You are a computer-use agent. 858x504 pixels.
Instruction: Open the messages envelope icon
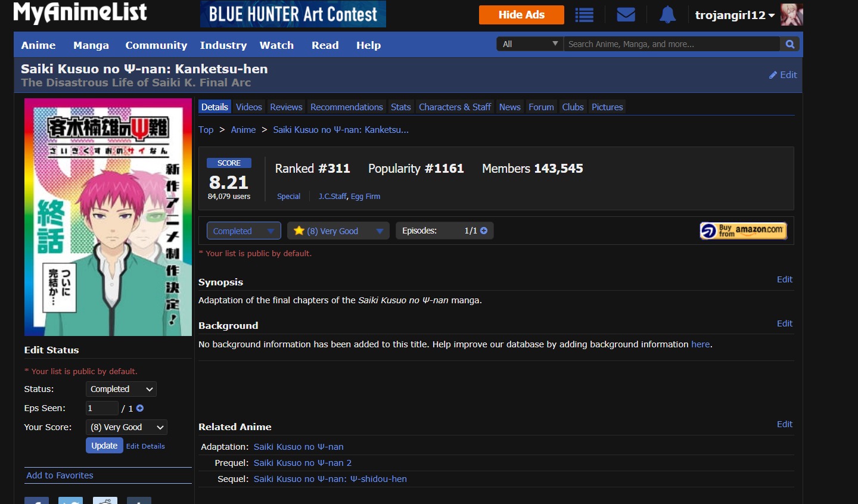(626, 14)
